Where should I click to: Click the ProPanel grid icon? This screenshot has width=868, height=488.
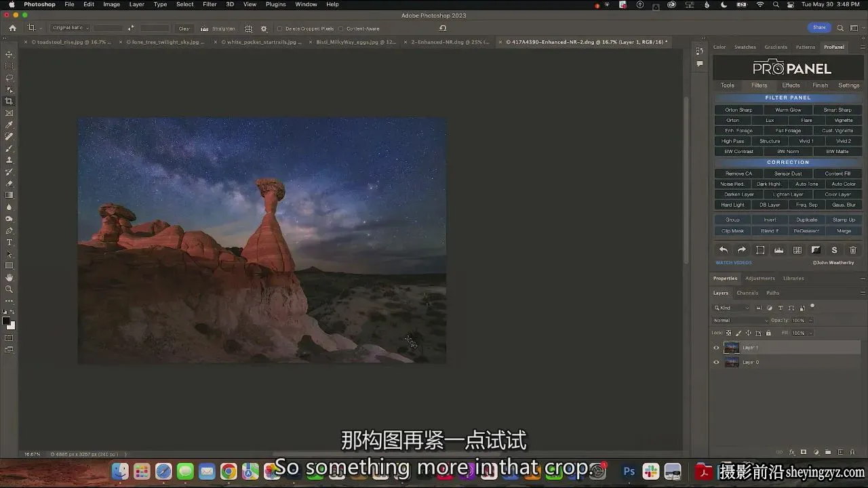pyautogui.click(x=797, y=250)
